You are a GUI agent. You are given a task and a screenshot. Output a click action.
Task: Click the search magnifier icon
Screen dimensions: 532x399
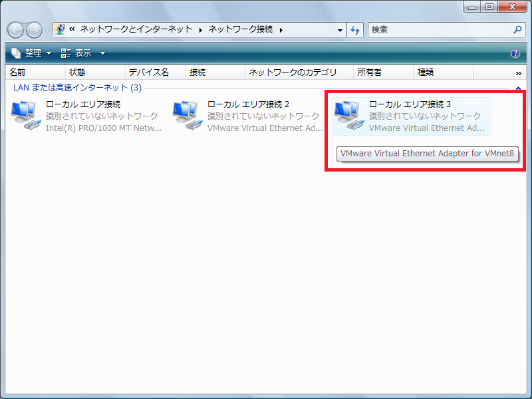pos(518,30)
